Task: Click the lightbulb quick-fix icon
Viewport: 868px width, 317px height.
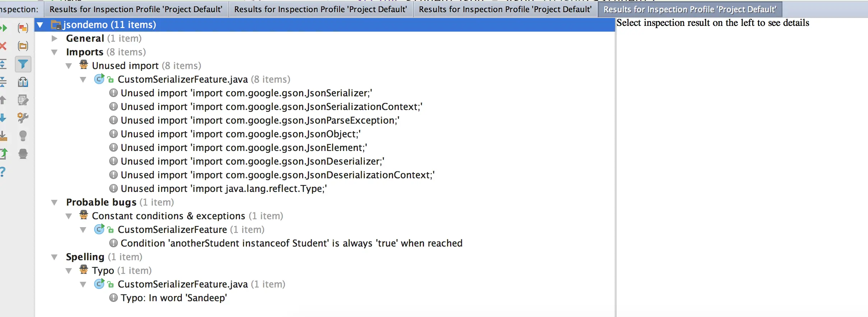Action: pyautogui.click(x=23, y=136)
